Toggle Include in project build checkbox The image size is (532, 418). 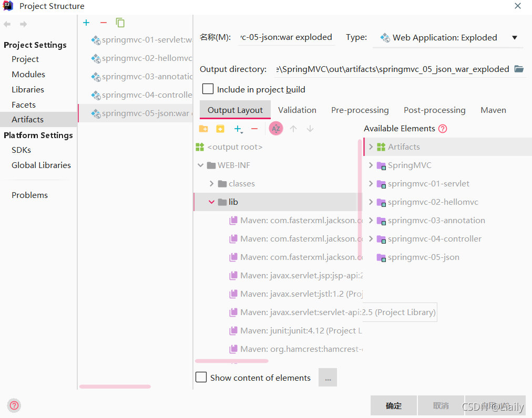click(208, 89)
